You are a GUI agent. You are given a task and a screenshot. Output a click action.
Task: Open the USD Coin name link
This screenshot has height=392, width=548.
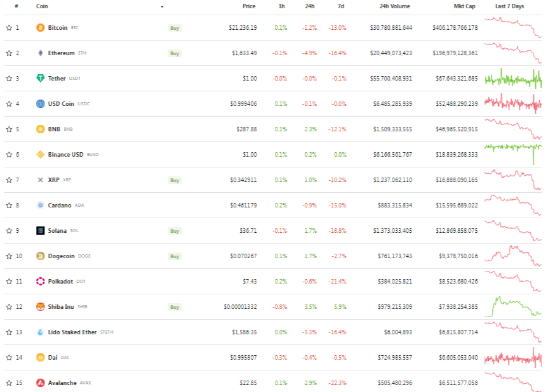61,103
